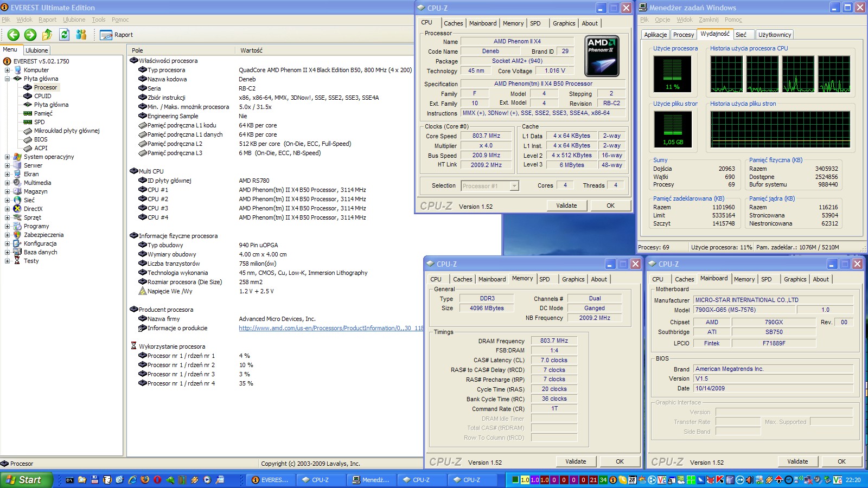Image resolution: width=868 pixels, height=488 pixels.
Task: Click the green Forward arrow in EVEREST toolbar
Action: pos(30,35)
